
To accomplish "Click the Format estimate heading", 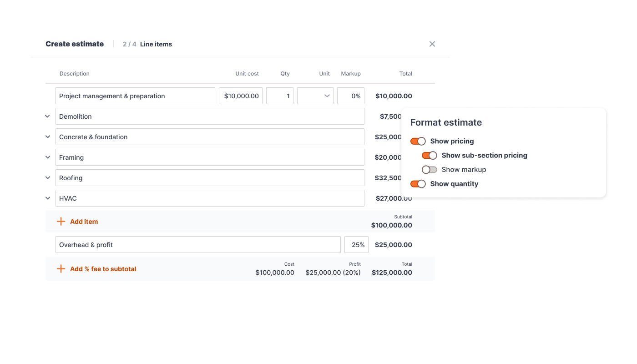I will (x=446, y=122).
